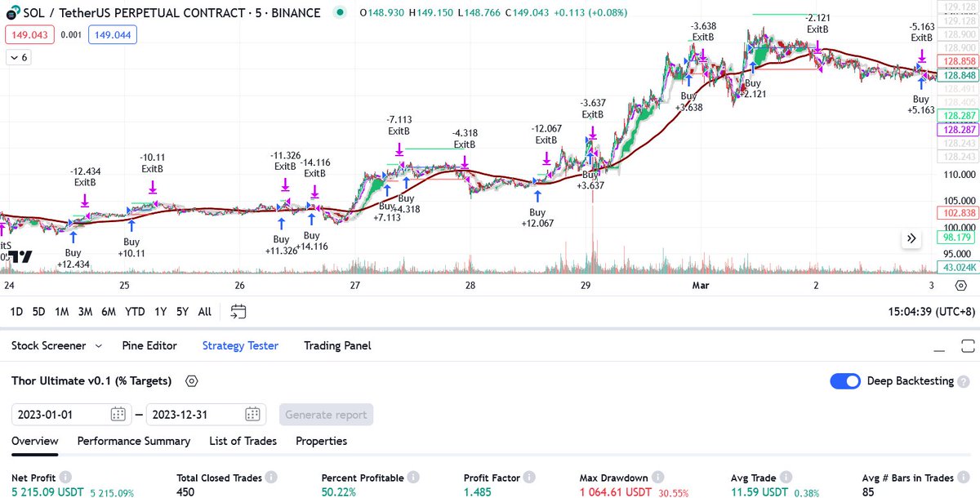Select the 3M time range
The height and width of the screenshot is (498, 980).
pos(85,311)
